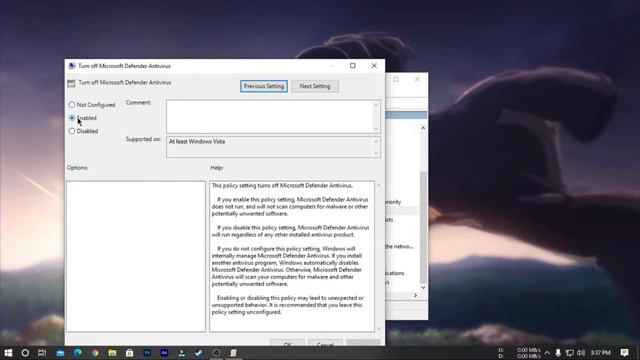Click the Supported on text field
640x360 pixels.
pos(270,147)
